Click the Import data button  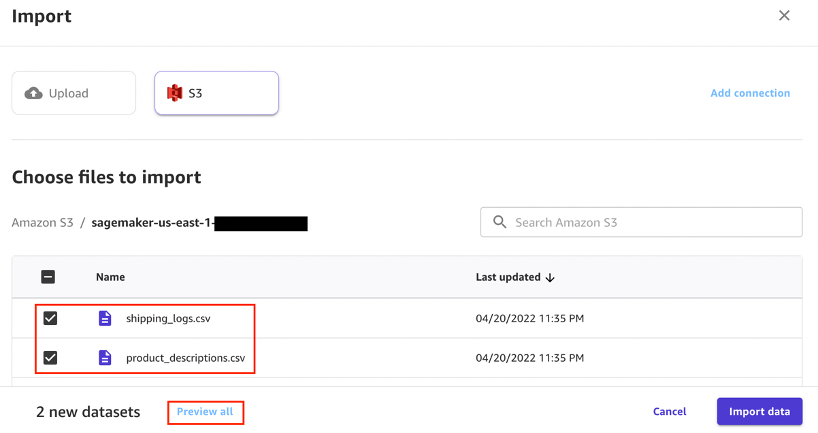click(759, 411)
